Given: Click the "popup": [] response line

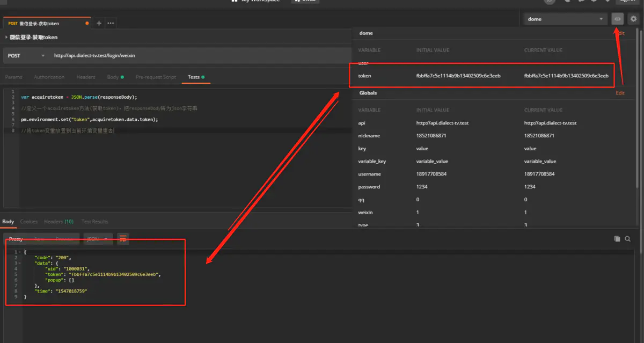Looking at the screenshot, I should 60,280.
